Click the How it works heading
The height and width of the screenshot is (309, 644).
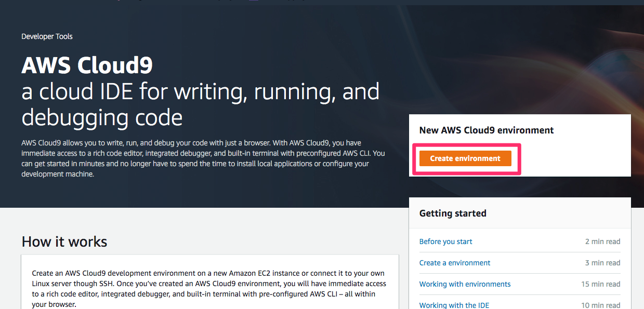64,241
